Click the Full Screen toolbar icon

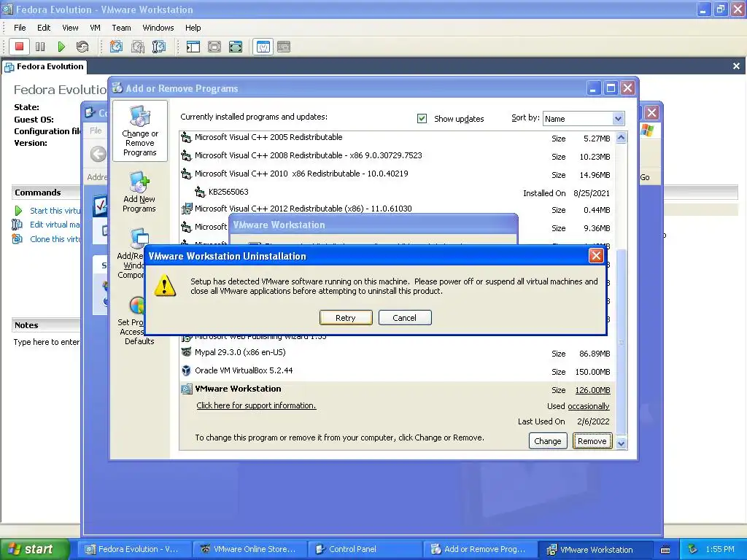236,47
